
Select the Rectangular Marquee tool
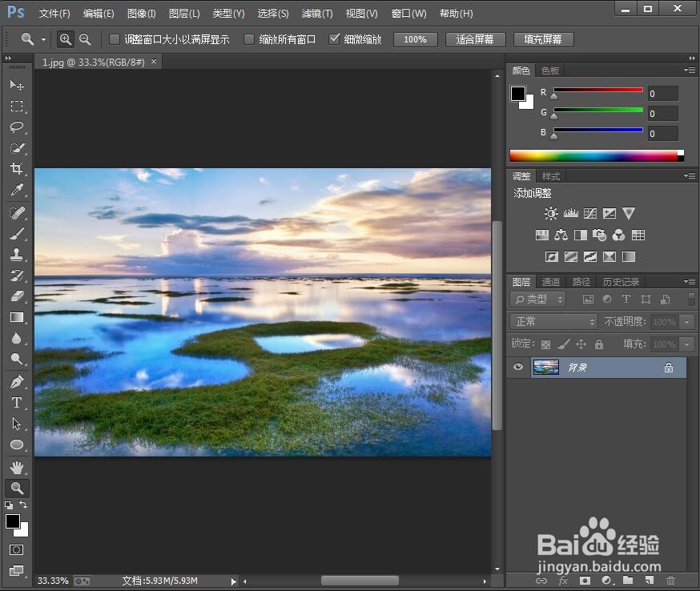click(x=17, y=106)
